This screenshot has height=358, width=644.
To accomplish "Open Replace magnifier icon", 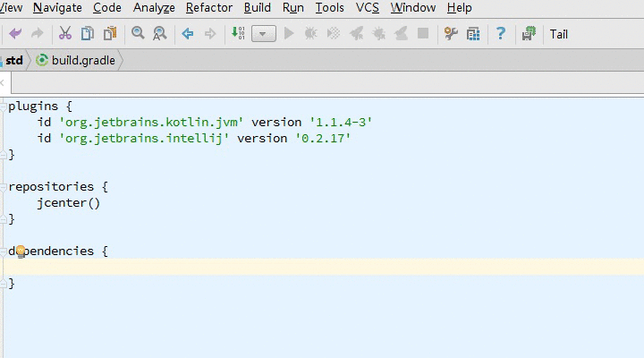I will pyautogui.click(x=160, y=33).
